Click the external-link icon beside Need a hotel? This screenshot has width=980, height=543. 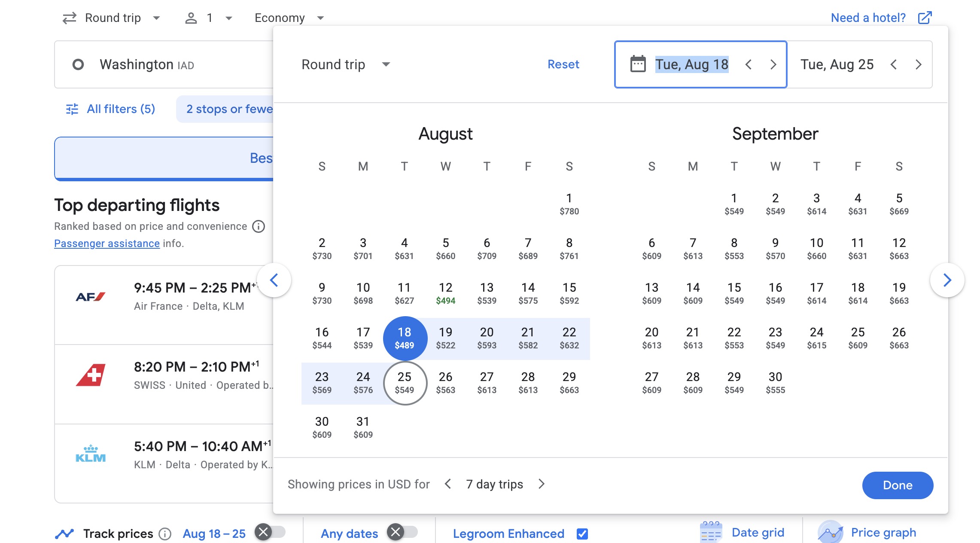pyautogui.click(x=925, y=17)
